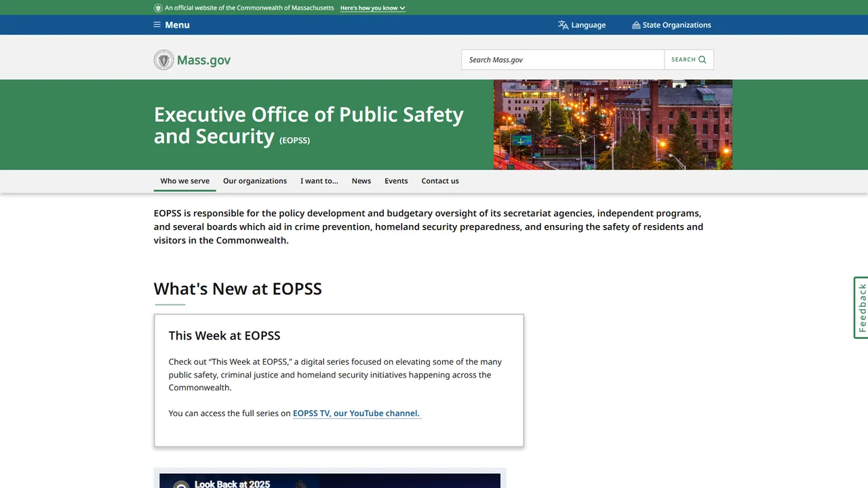The image size is (868, 488).
Task: Click the official website shield icon
Action: [x=158, y=8]
